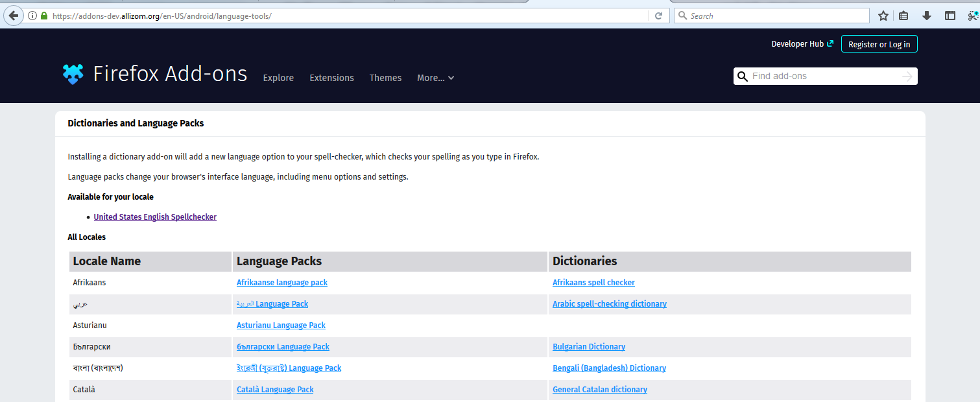Open Arabic spell-checking dictionary link

click(x=610, y=304)
